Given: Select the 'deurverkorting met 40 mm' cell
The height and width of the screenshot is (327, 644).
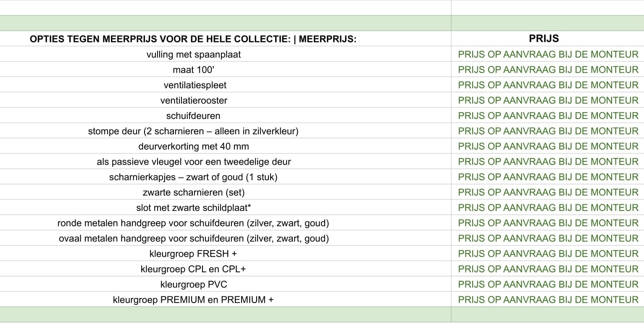Looking at the screenshot, I should pyautogui.click(x=193, y=146).
